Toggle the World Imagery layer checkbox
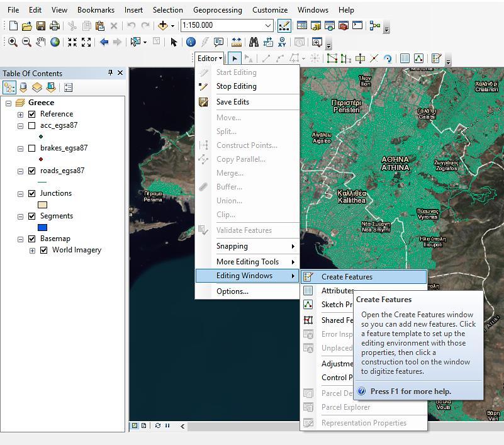The width and height of the screenshot is (504, 445). (43, 250)
